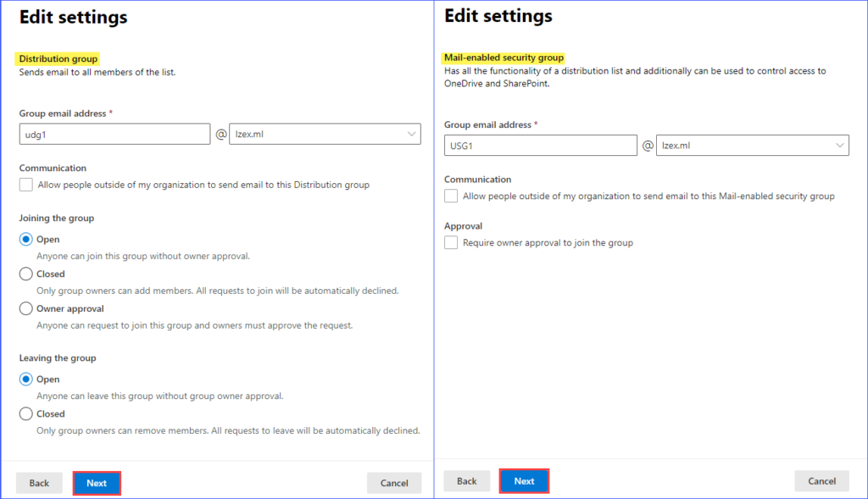Enable Require owner approval to join
Viewport: 868px width, 499px height.
(450, 242)
